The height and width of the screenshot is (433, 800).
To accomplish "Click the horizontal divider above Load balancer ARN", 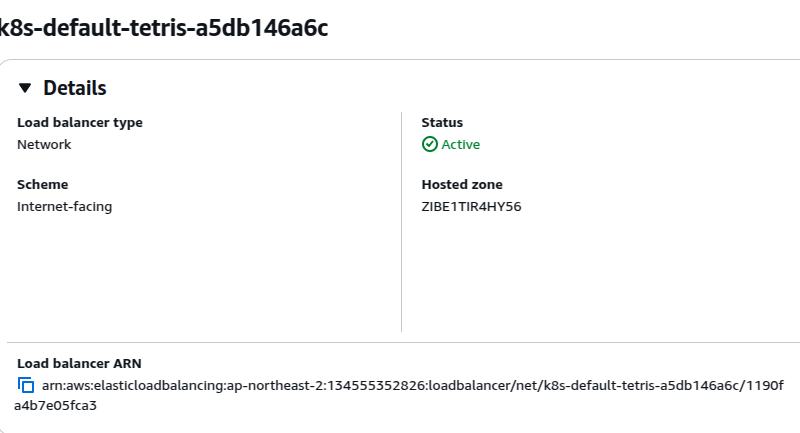I will (x=403, y=342).
